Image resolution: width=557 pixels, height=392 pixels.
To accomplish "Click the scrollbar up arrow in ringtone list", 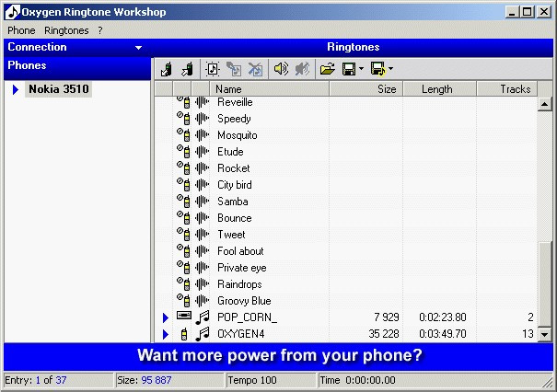I will (544, 104).
